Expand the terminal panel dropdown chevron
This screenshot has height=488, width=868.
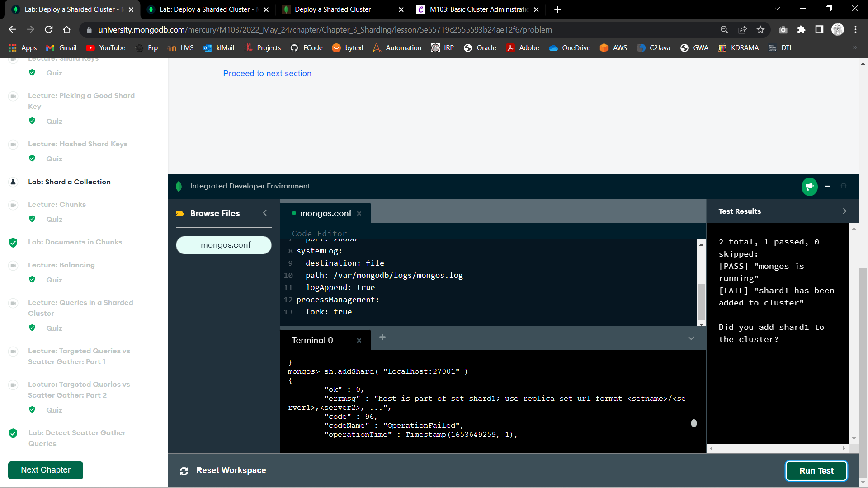point(691,338)
